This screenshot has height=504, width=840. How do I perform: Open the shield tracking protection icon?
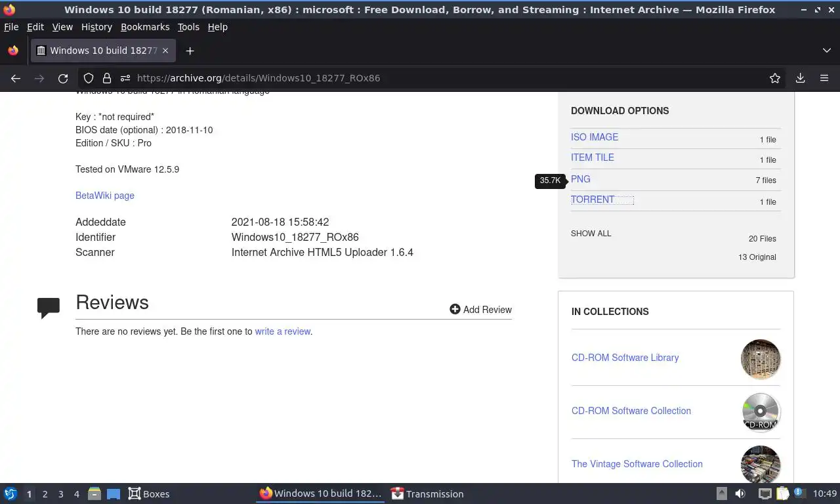(89, 78)
